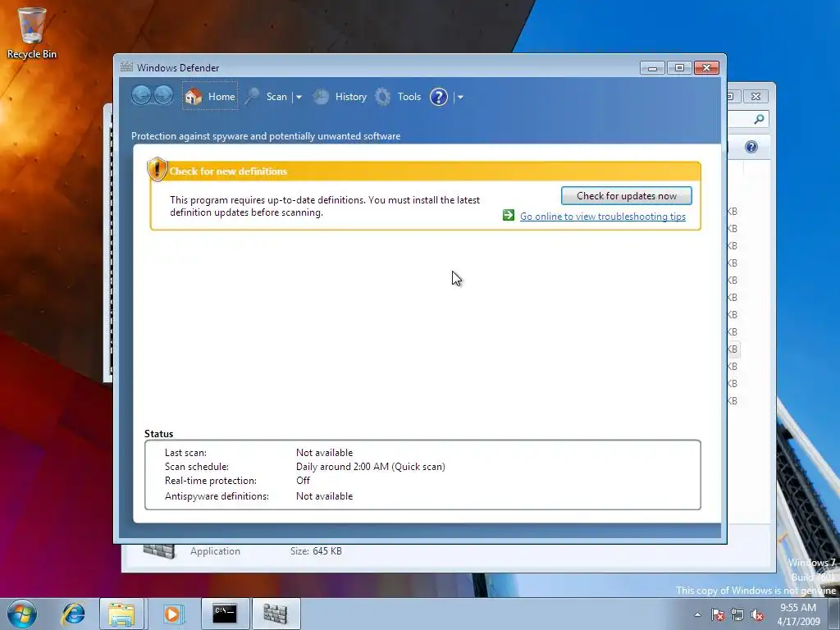Click the 'Application' type text in Explorer details

pyautogui.click(x=215, y=551)
